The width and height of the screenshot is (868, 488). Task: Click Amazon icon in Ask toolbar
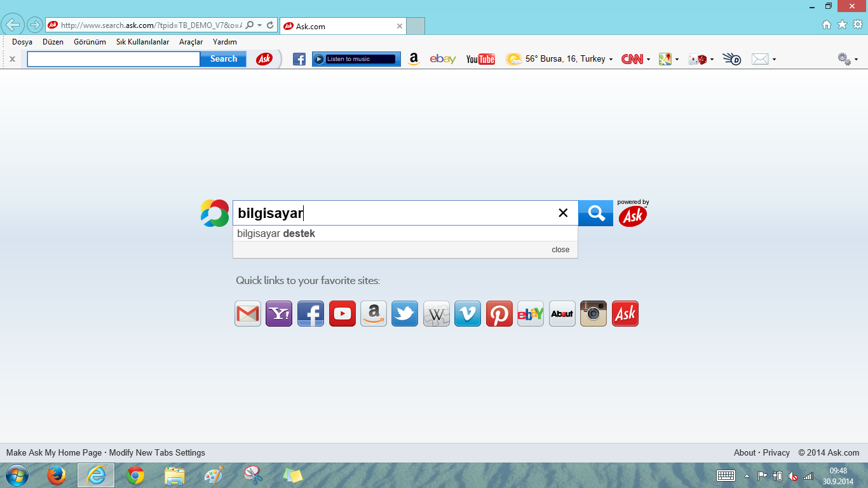[x=414, y=59]
